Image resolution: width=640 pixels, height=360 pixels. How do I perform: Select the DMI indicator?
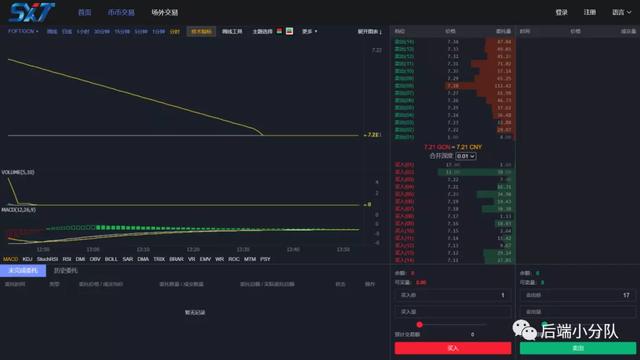tap(80, 259)
